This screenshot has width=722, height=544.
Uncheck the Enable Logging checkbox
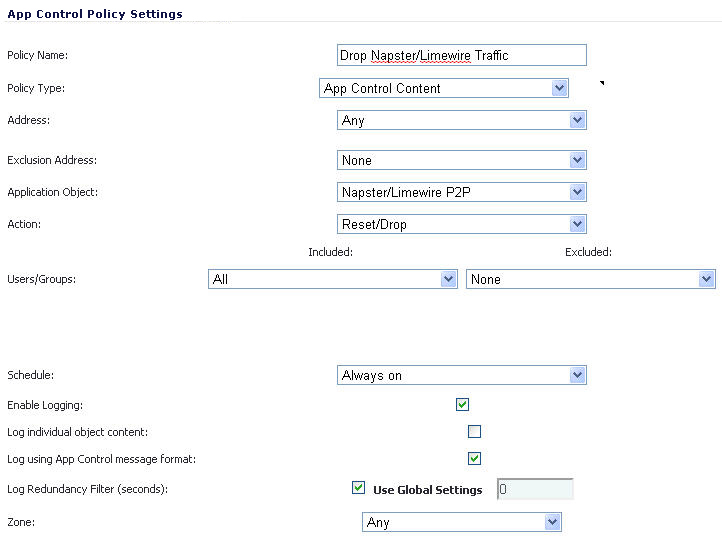(462, 404)
